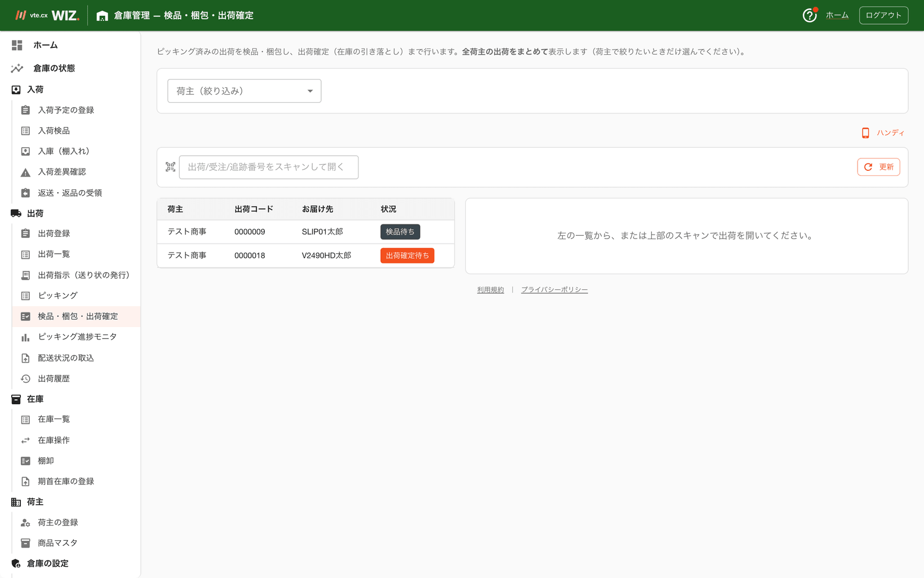The width and height of the screenshot is (924, 578).
Task: Select shipment code 0000009 cell
Action: point(250,232)
